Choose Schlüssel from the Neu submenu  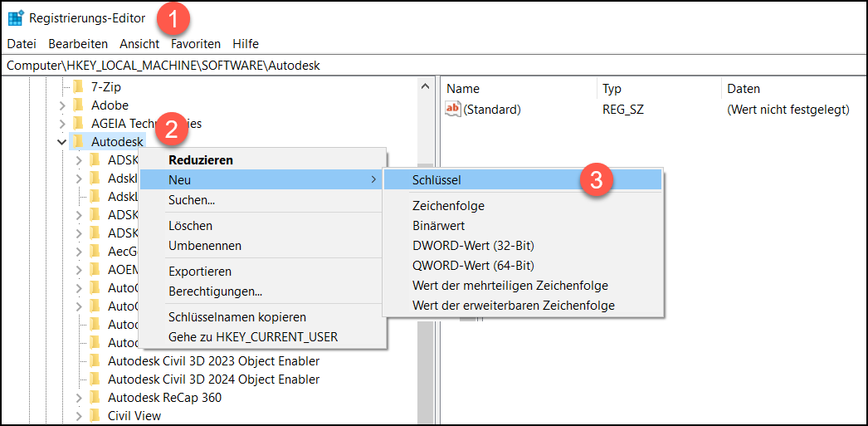click(x=436, y=179)
